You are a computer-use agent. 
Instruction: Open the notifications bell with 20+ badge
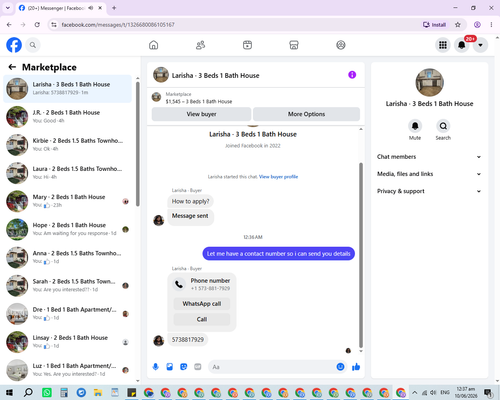tap(462, 45)
